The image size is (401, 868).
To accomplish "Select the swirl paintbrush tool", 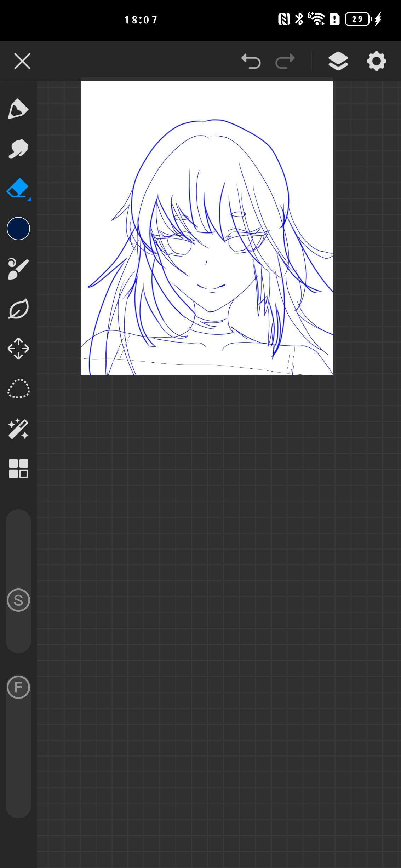I will (18, 269).
